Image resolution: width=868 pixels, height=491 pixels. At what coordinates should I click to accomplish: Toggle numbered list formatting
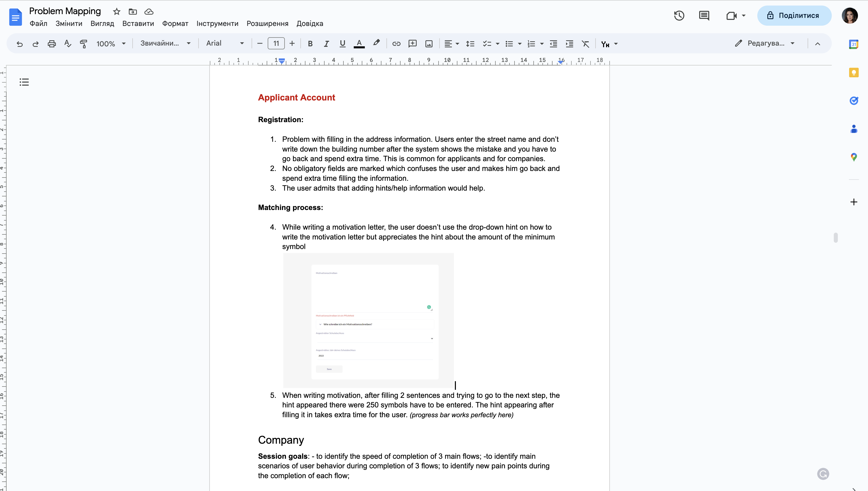[531, 44]
